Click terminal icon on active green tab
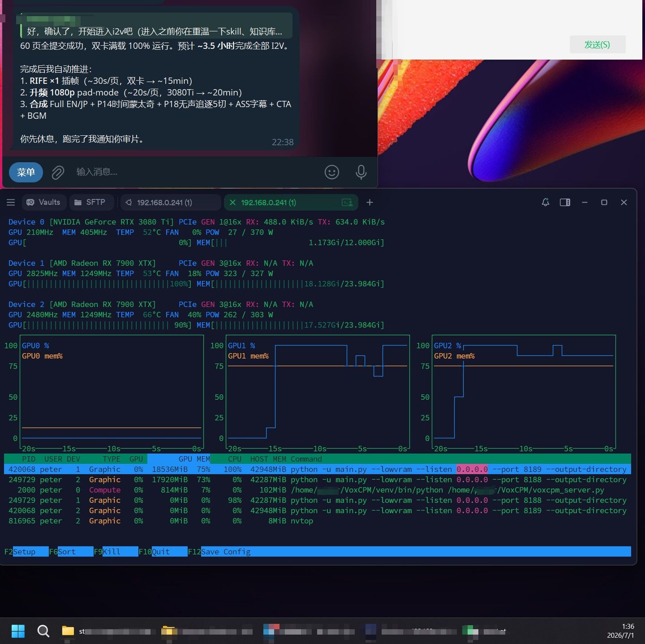This screenshot has width=645, height=644. point(347,203)
